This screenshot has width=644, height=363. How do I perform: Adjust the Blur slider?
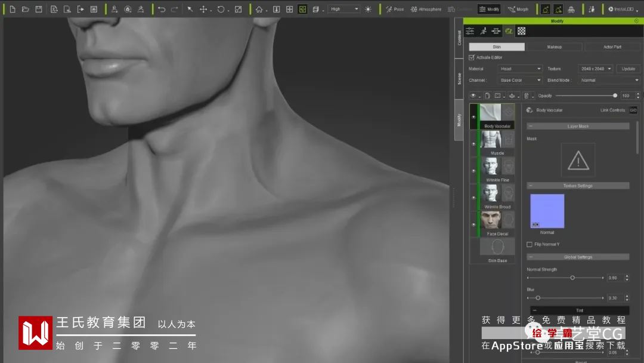565,298
